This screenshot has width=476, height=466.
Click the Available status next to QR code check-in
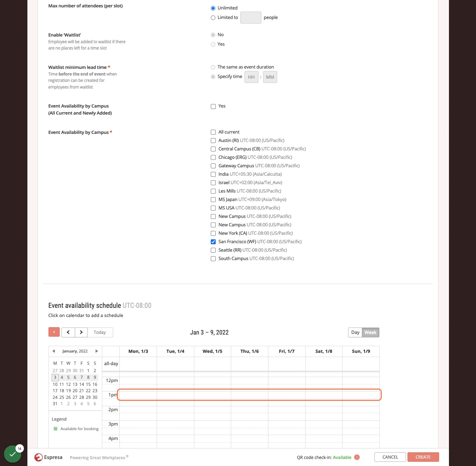[342, 458]
